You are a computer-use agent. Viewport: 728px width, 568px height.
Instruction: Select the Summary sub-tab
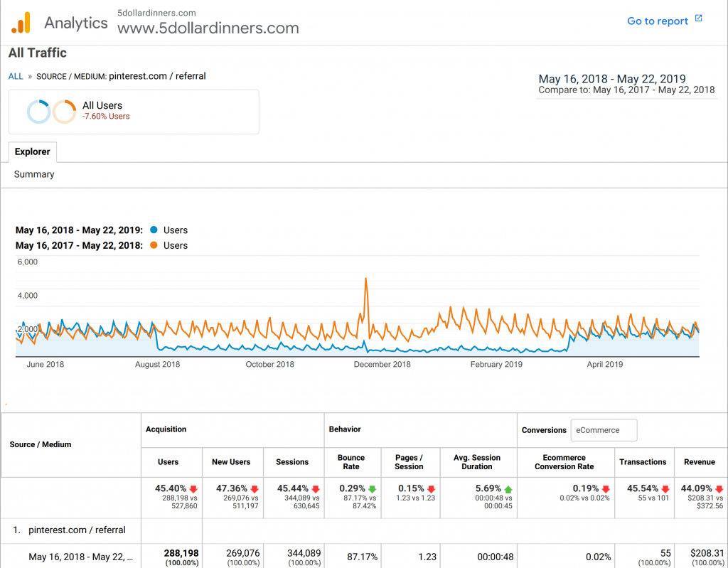[x=34, y=174]
